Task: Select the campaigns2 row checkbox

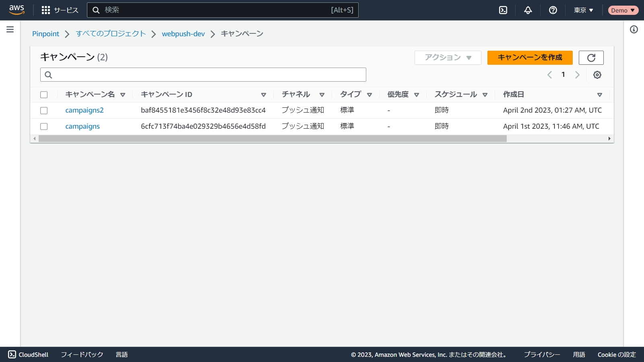Action: point(44,111)
